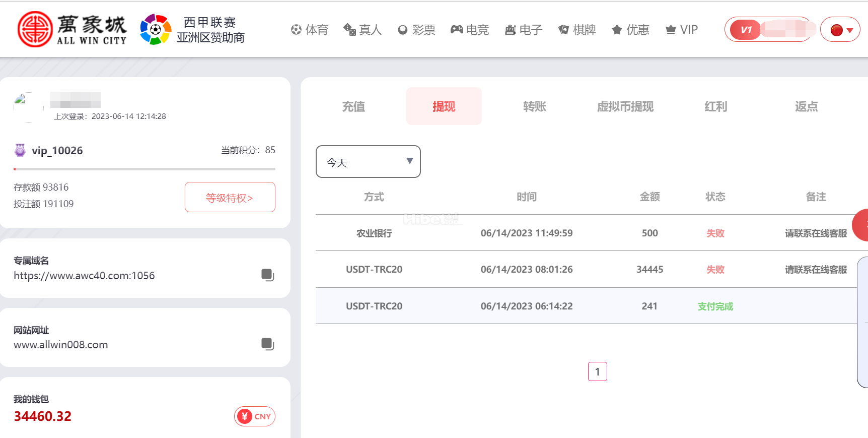Click the 等级特权 level privileges button

point(230,198)
